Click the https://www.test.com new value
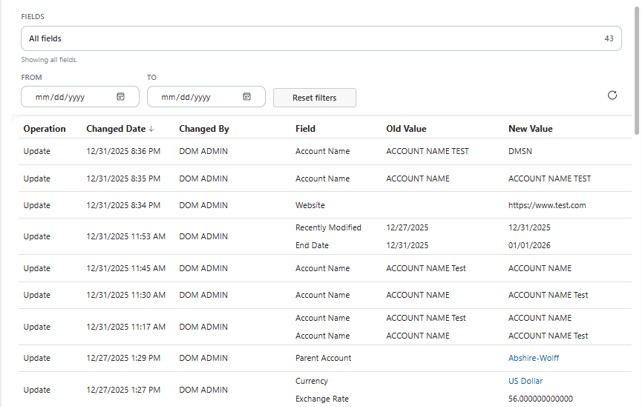642x407 pixels. pos(547,205)
